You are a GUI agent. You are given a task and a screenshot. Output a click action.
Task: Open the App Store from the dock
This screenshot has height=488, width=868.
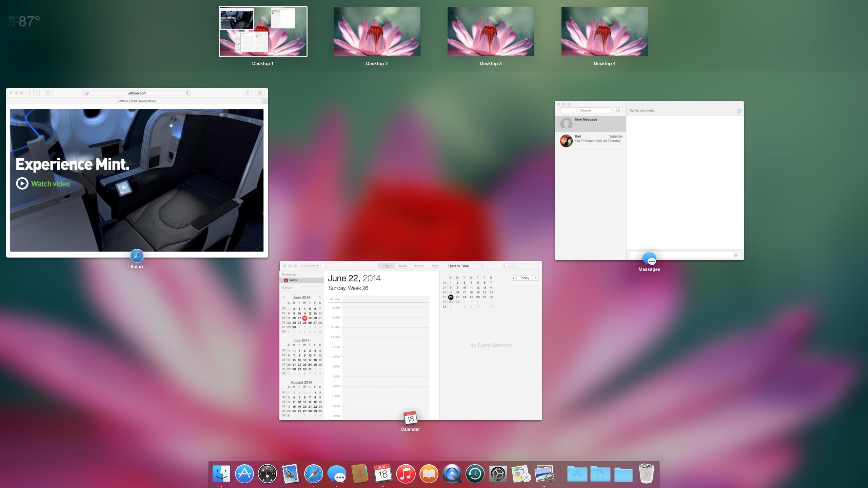244,473
